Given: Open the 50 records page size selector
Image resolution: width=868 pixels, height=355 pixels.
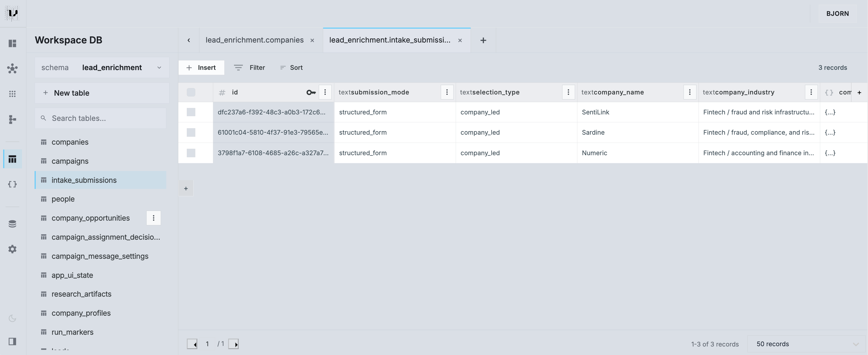Looking at the screenshot, I should [772, 344].
